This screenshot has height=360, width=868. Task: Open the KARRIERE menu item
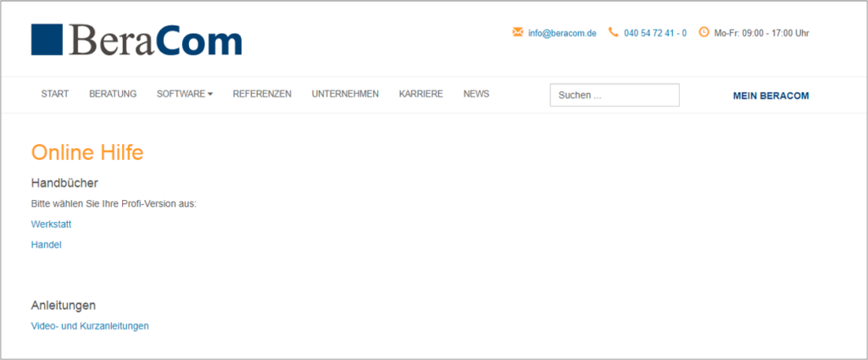(x=420, y=94)
